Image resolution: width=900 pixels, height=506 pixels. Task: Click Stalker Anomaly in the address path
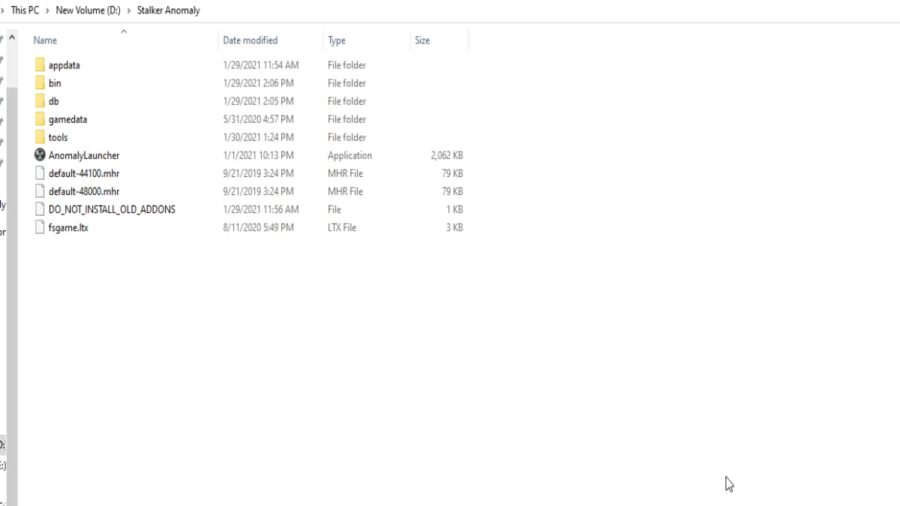168,10
